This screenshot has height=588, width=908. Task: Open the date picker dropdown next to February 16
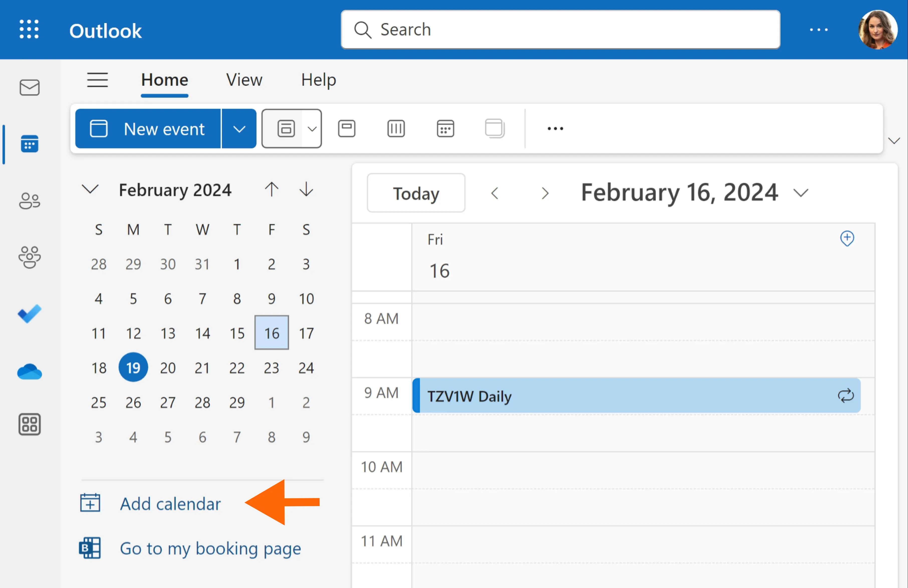tap(800, 193)
